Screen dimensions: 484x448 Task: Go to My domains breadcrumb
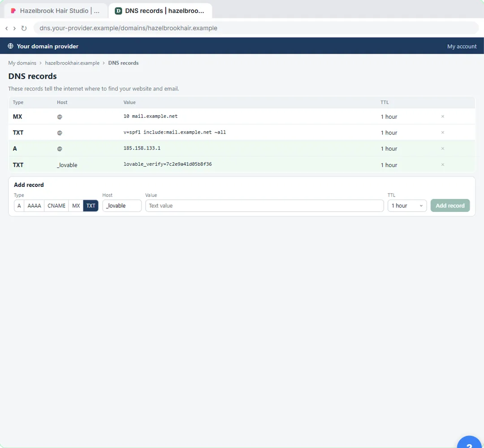[22, 63]
